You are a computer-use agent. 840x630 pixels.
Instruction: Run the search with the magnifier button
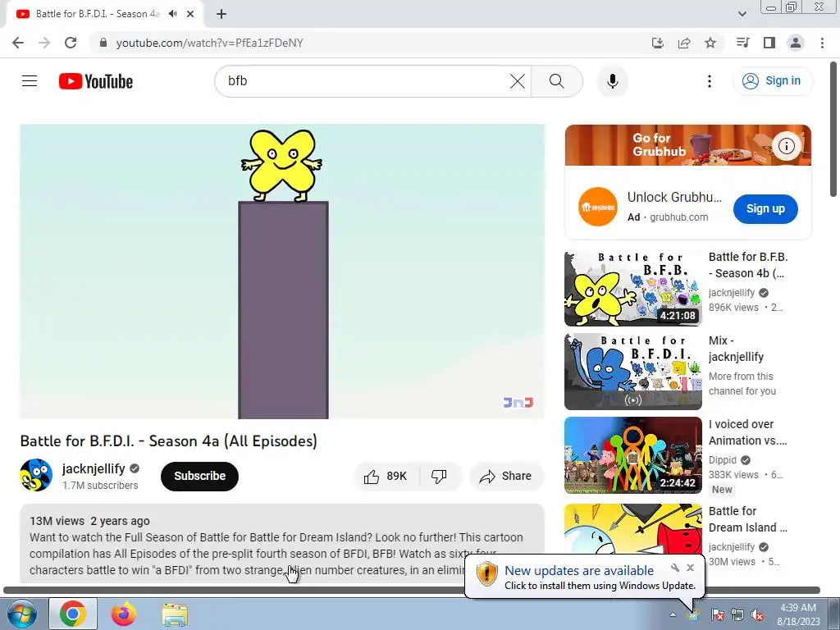(557, 81)
